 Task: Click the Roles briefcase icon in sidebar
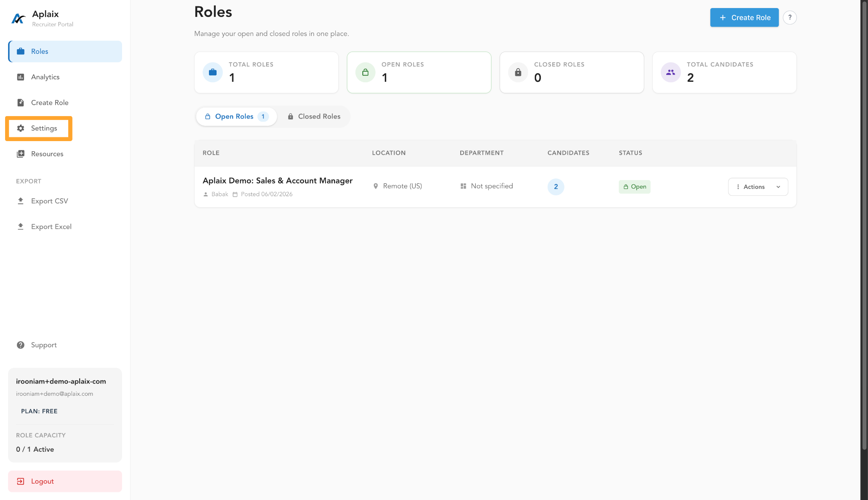click(x=20, y=51)
